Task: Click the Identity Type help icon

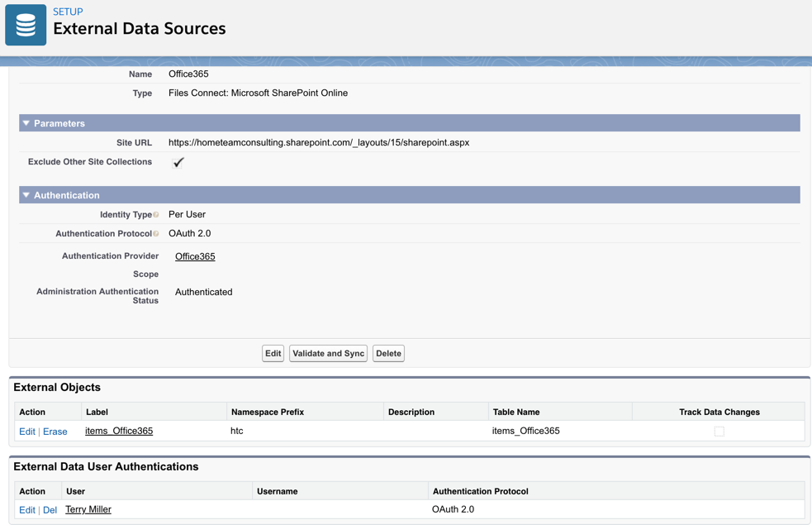Action: [x=156, y=215]
